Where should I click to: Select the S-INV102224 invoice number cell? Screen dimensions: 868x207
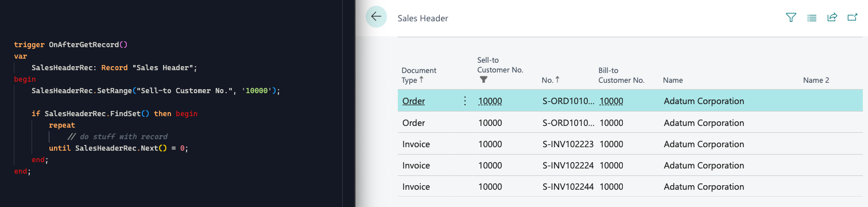coord(568,166)
